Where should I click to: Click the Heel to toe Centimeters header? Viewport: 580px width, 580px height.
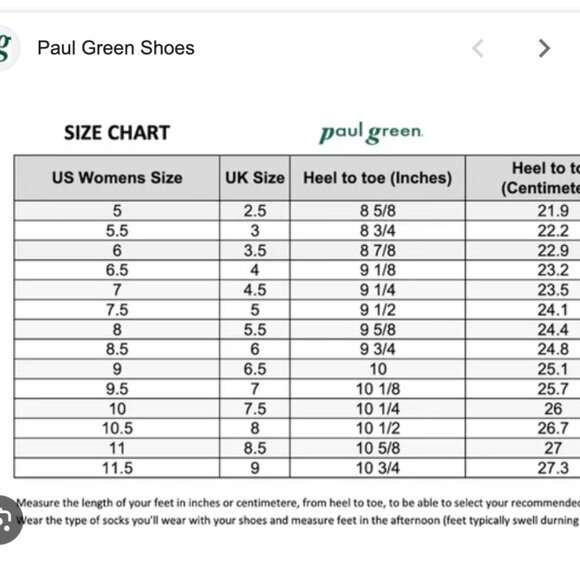[x=523, y=178]
